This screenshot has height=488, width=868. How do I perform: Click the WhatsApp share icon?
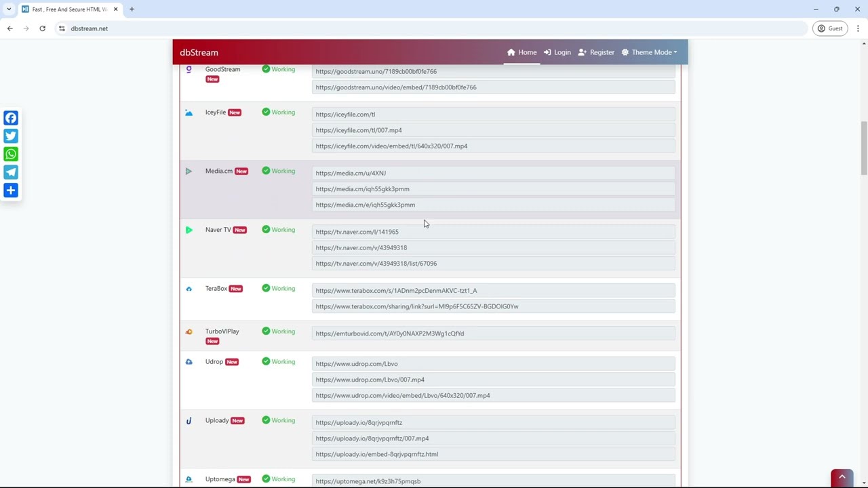[11, 155]
